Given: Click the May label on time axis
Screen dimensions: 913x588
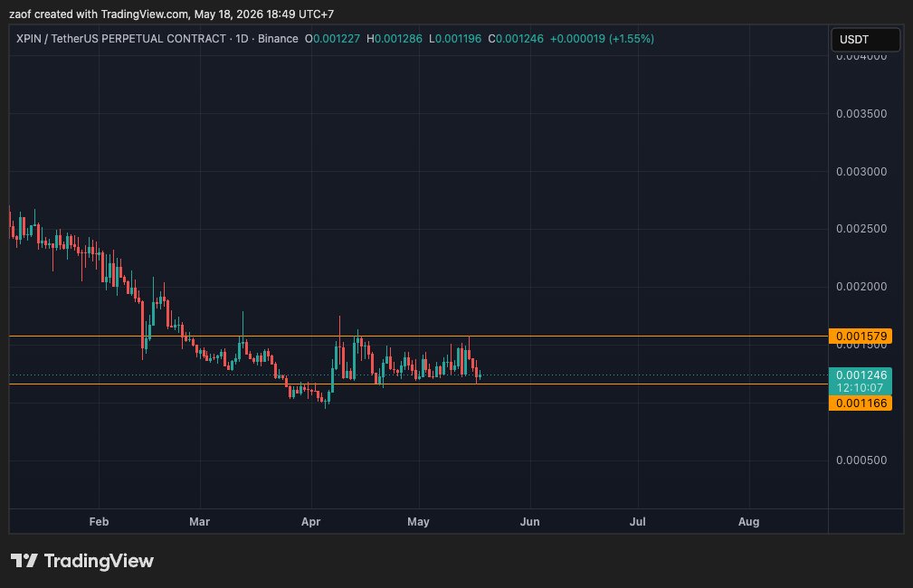Looking at the screenshot, I should point(418,522).
